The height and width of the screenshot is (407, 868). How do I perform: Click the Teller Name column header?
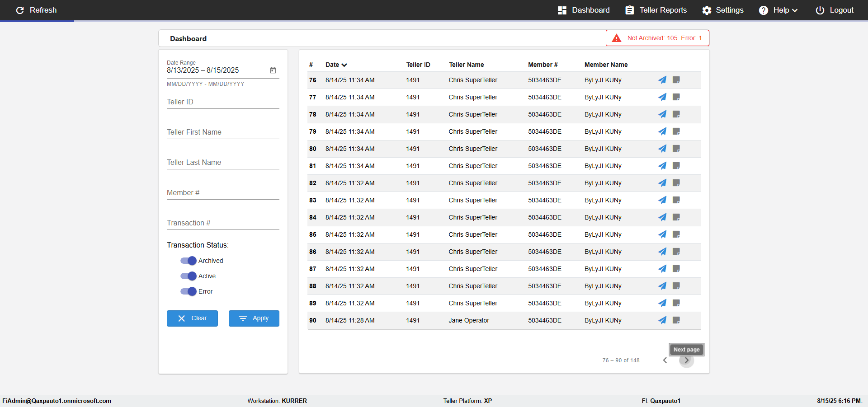[466, 65]
